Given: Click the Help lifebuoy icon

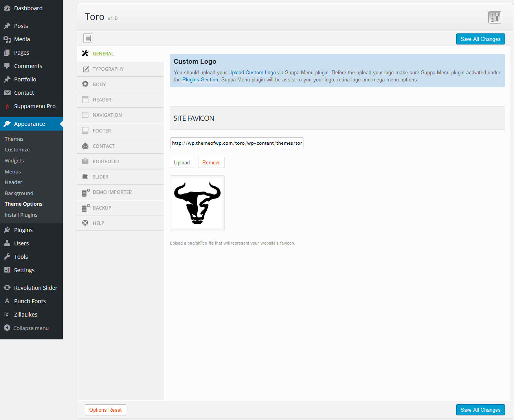Looking at the screenshot, I should click(85, 223).
